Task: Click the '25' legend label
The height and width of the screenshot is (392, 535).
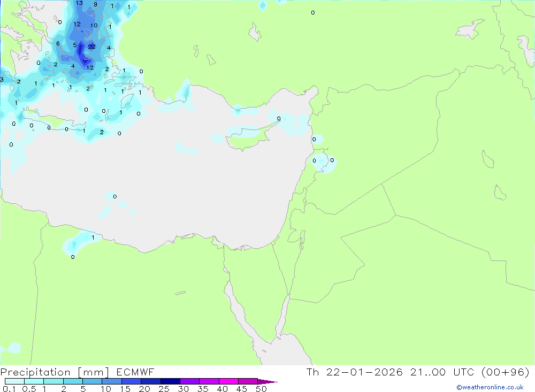Action: tap(164, 389)
